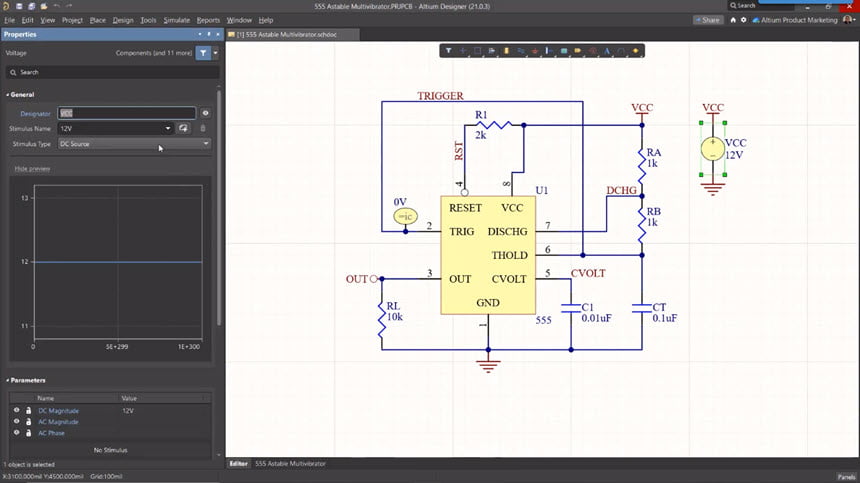
Task: Open settings gear icon at top right
Action: pyautogui.click(x=744, y=20)
